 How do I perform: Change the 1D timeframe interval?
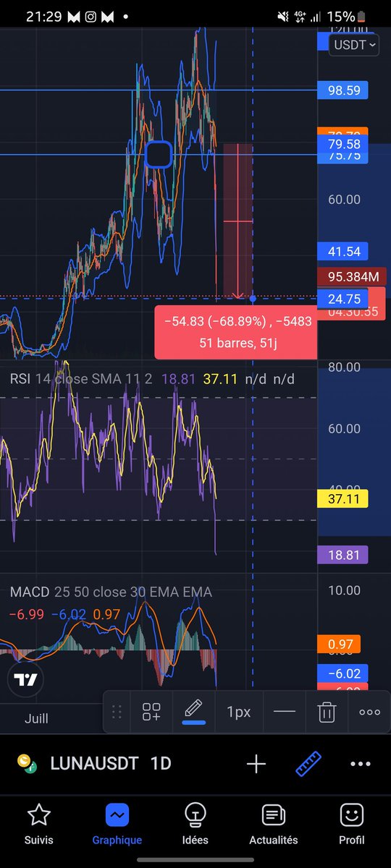click(160, 764)
